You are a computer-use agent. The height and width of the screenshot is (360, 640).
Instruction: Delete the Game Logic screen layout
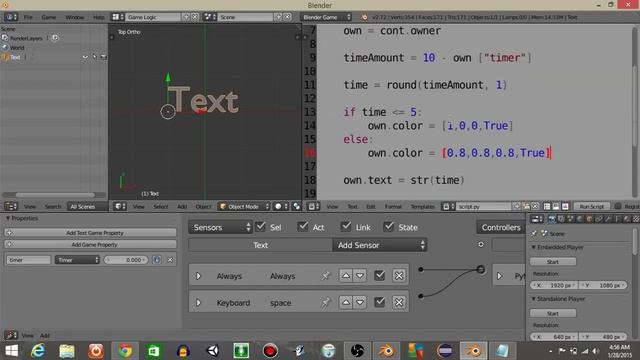coord(195,17)
